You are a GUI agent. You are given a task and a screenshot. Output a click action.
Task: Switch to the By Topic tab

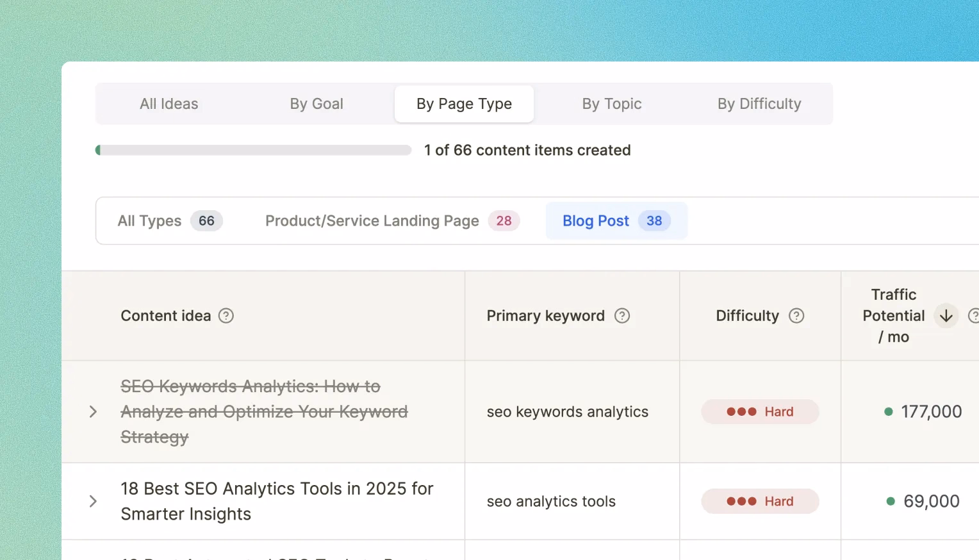point(612,104)
